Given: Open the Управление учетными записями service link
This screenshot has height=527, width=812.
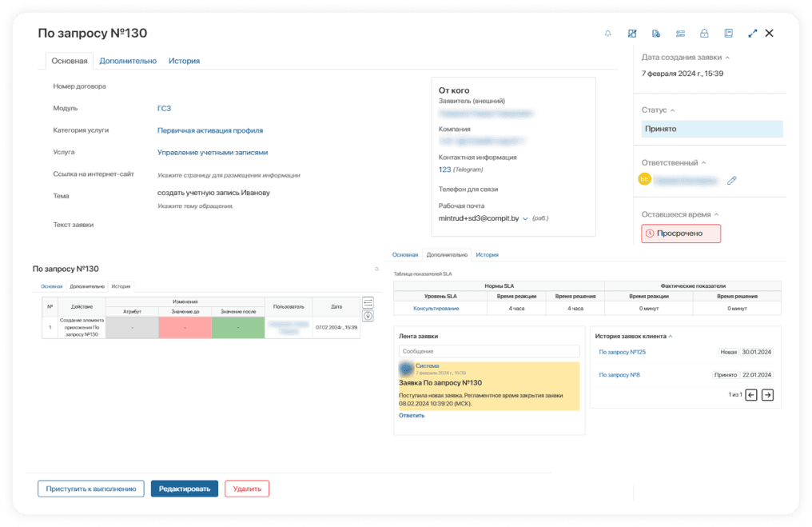Looking at the screenshot, I should coord(213,153).
